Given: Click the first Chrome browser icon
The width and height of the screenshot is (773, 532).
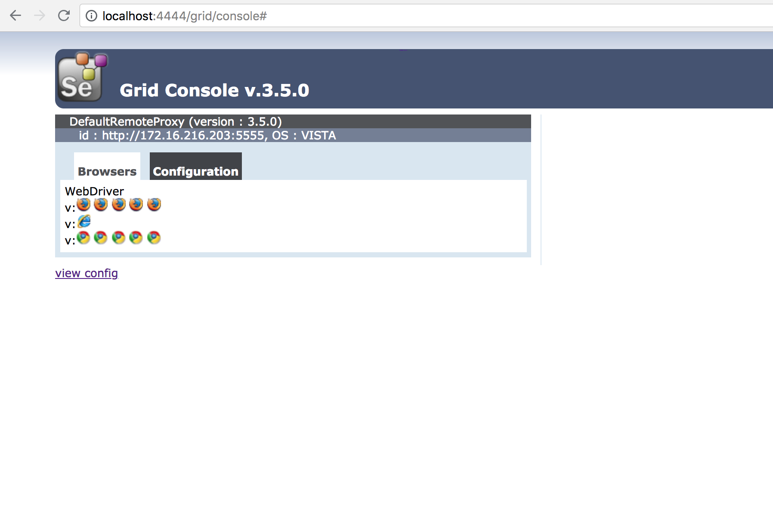Looking at the screenshot, I should tap(83, 238).
